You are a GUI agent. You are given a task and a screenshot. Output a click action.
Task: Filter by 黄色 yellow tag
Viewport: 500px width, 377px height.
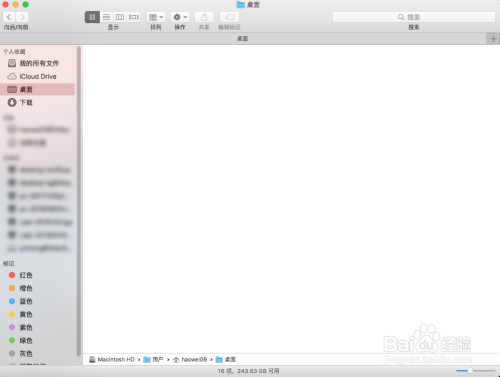[37, 314]
